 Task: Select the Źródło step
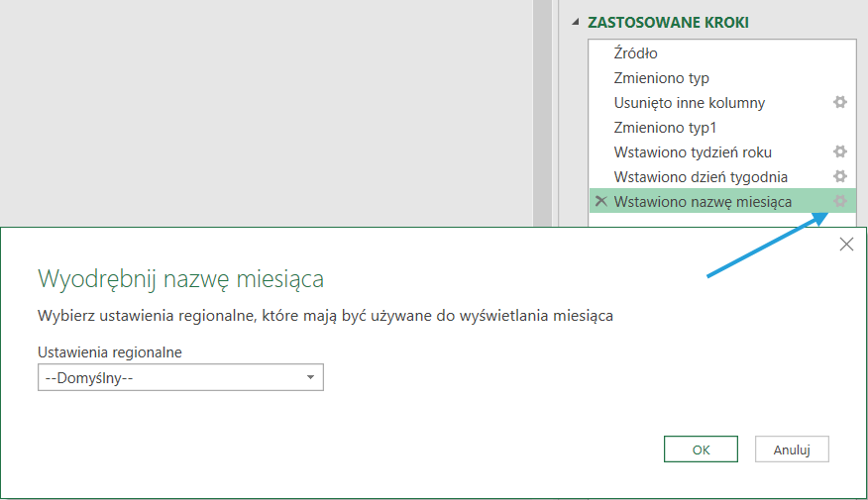tap(636, 53)
